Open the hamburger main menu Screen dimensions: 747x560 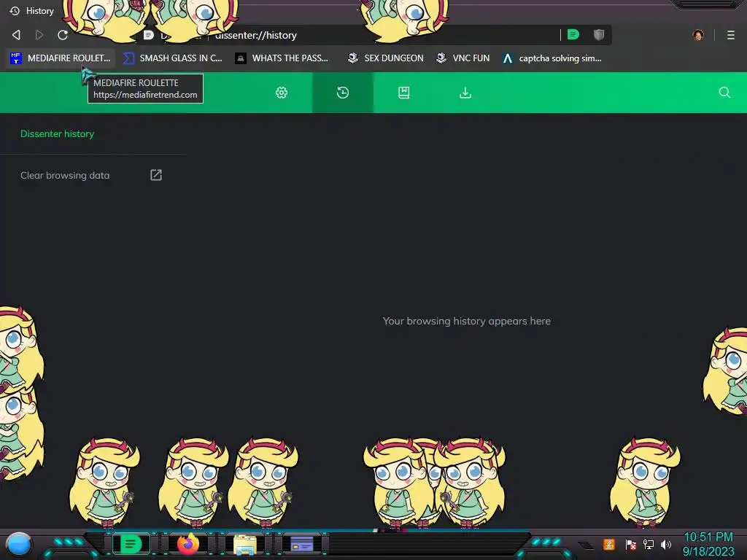731,35
